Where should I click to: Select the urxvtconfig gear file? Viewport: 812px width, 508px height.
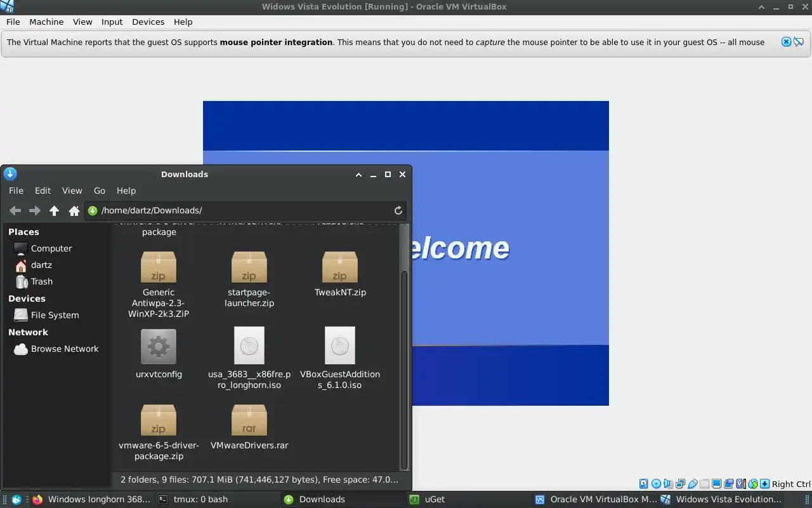point(159,354)
